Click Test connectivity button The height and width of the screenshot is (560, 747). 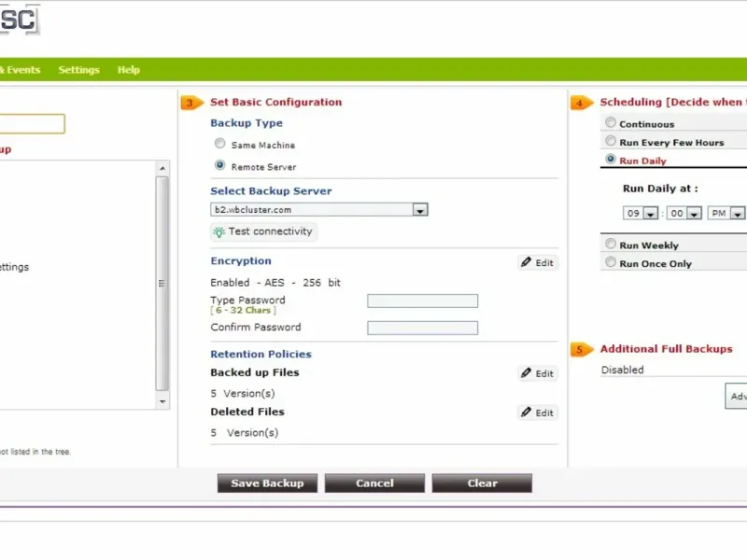point(264,231)
